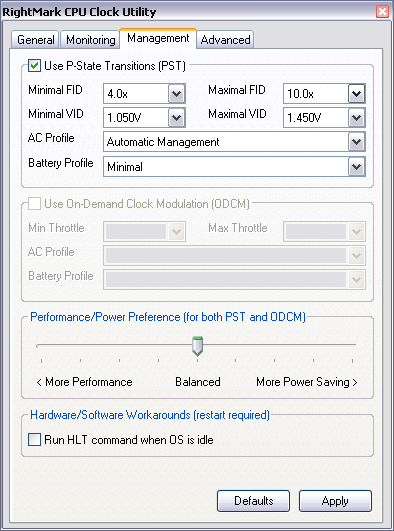This screenshot has height=531, width=394.
Task: Click the ODCM Battery Profile dropdown
Action: [x=234, y=279]
